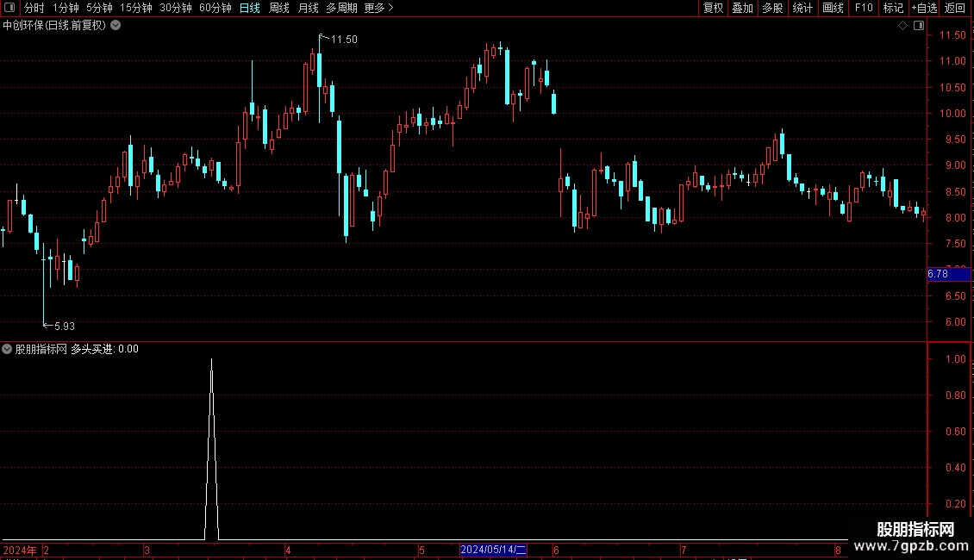
Task: Click the 返回 back button
Action: point(955,8)
